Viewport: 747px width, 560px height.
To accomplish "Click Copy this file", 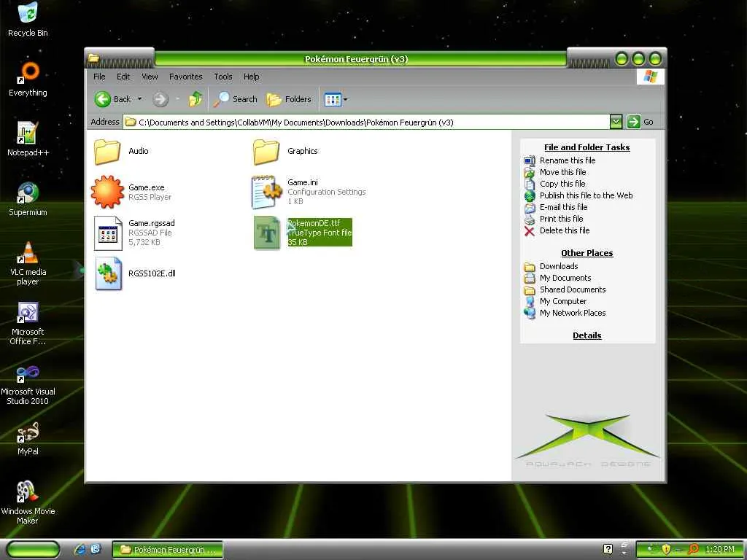I will pyautogui.click(x=562, y=184).
